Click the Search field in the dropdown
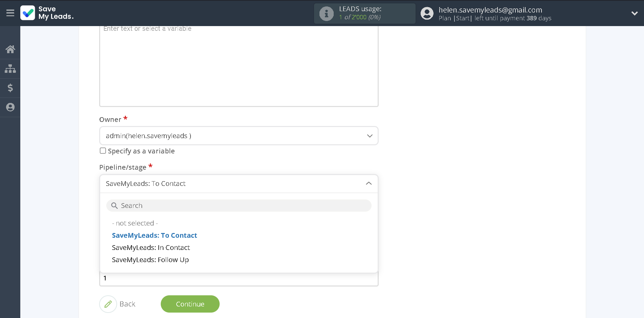Image resolution: width=644 pixels, height=318 pixels. click(239, 206)
